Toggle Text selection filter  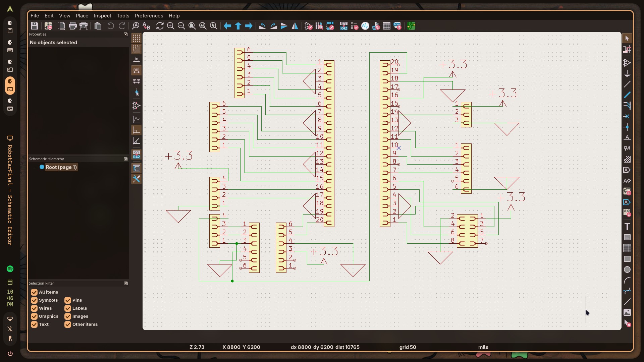coord(34,324)
